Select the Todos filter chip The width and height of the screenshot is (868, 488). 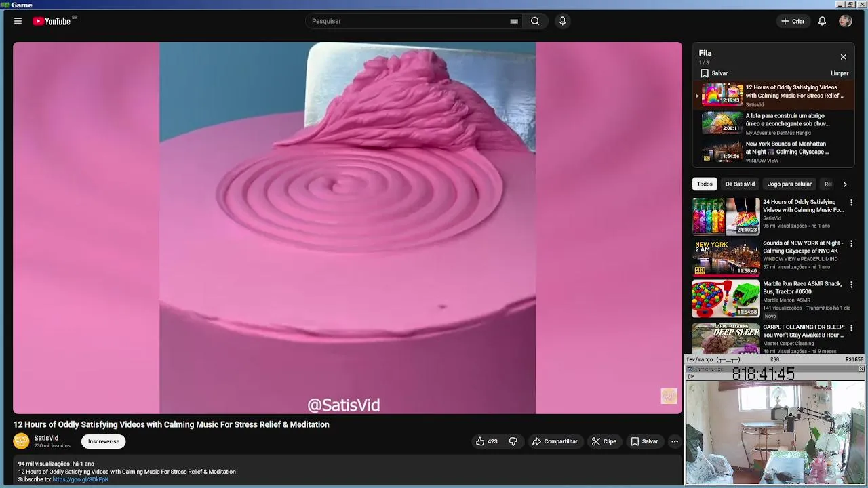click(x=705, y=184)
